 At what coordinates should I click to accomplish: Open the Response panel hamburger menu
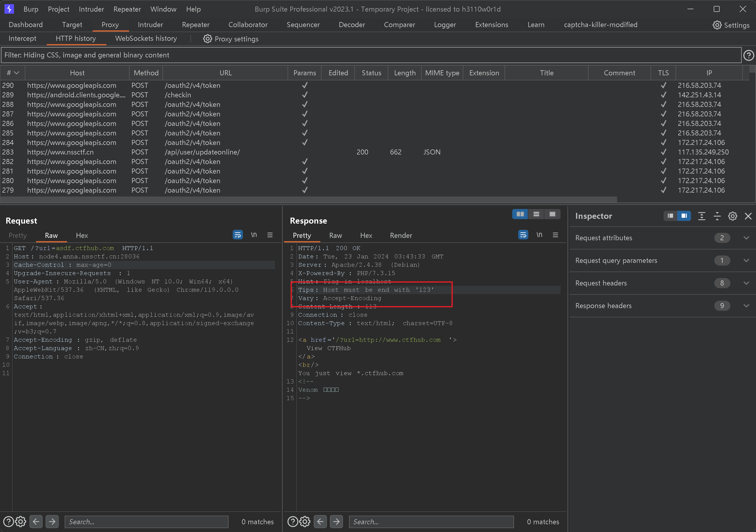tap(555, 235)
